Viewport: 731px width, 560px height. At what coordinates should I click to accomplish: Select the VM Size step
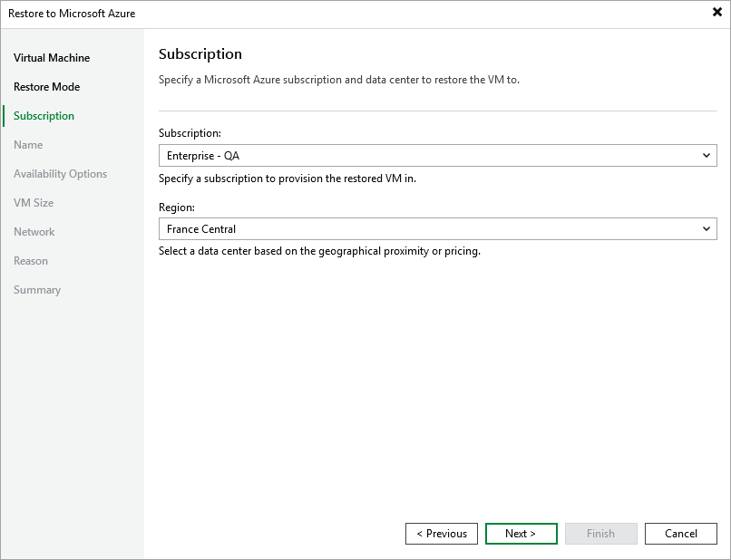point(34,203)
